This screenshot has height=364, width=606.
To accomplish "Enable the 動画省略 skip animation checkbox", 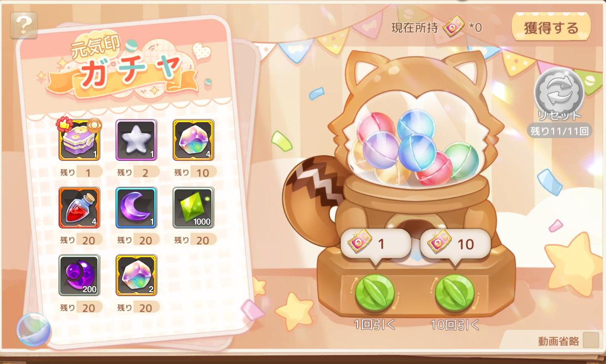I will click(x=591, y=340).
